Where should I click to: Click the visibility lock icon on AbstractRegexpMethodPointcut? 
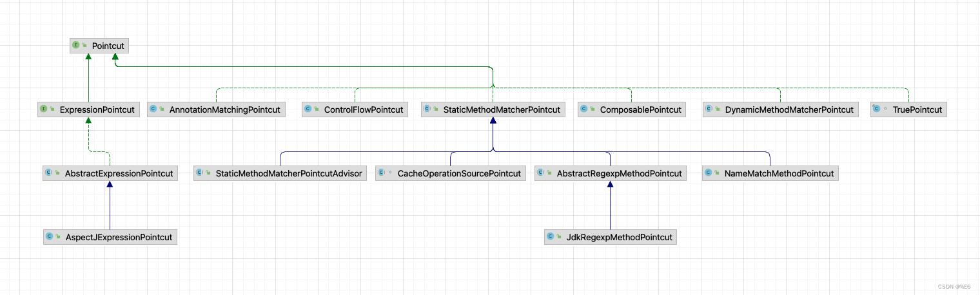tap(549, 173)
